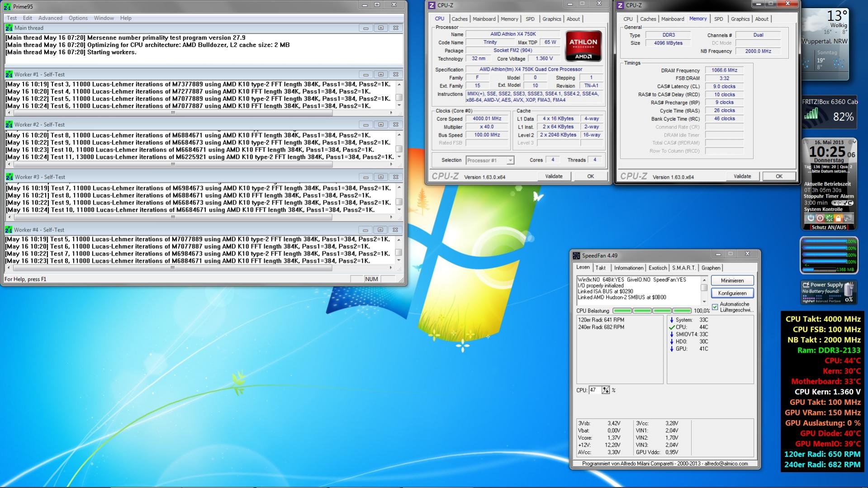Select the HighPerf power plan
The width and height of the screenshot is (868, 488).
tap(809, 301)
